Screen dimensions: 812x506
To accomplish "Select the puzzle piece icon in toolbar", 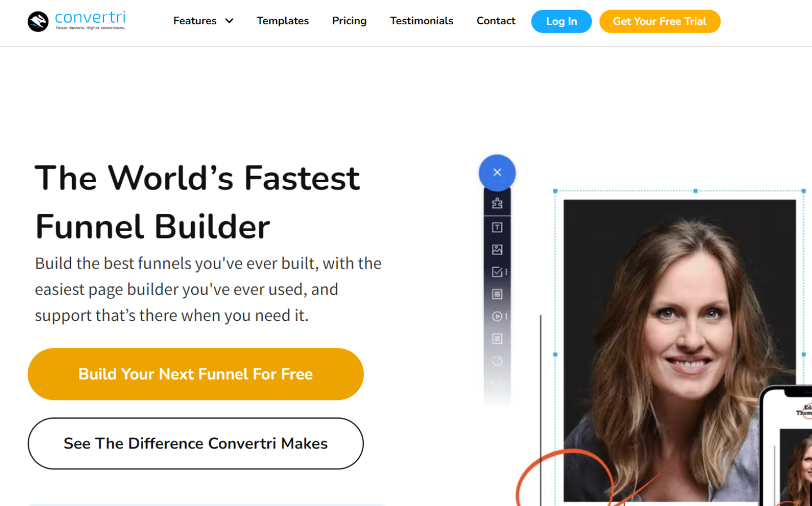I will (x=497, y=203).
